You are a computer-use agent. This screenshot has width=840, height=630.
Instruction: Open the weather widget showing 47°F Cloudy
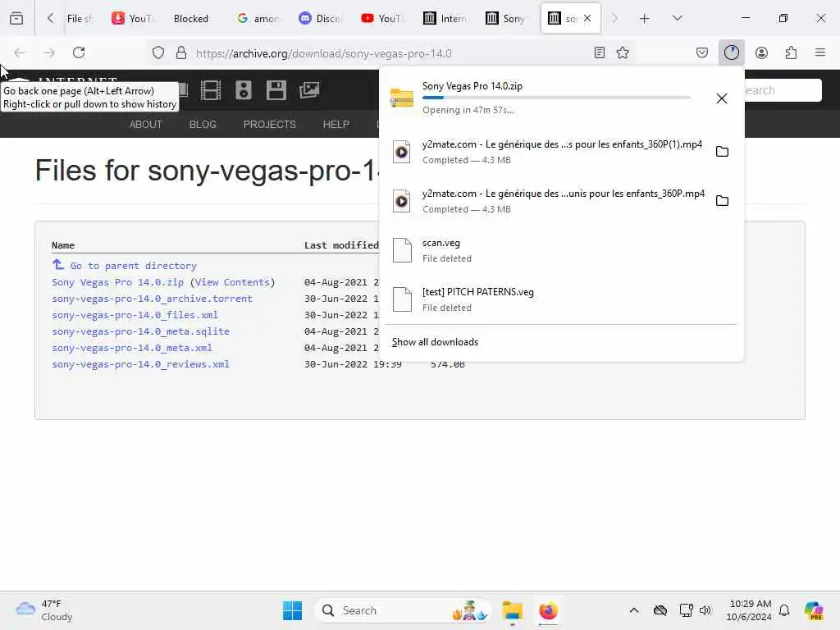[x=44, y=610]
